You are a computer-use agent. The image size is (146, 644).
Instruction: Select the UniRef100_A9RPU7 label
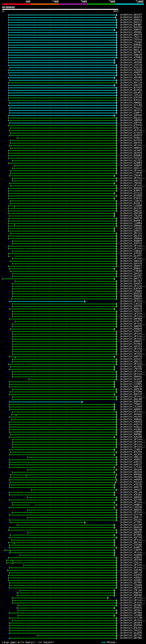131,30
